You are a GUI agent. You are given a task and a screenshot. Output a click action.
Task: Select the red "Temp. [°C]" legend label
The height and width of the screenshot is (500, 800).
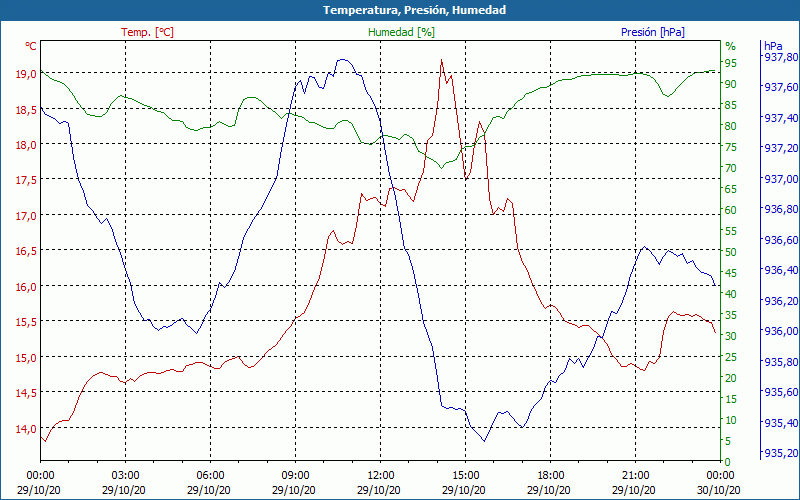(x=147, y=32)
